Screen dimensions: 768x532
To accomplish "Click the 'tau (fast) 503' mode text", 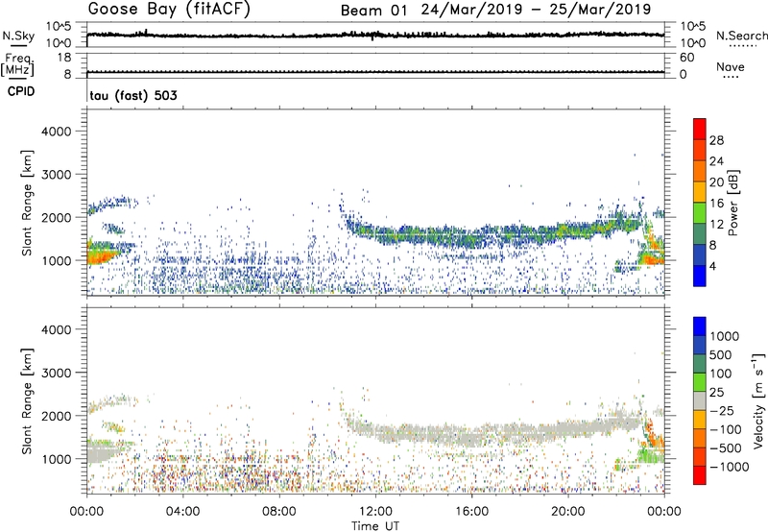I will point(133,95).
